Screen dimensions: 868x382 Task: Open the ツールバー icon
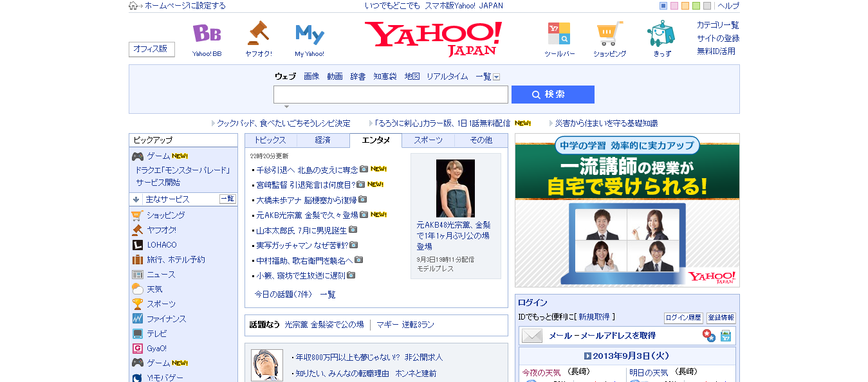[x=559, y=33]
